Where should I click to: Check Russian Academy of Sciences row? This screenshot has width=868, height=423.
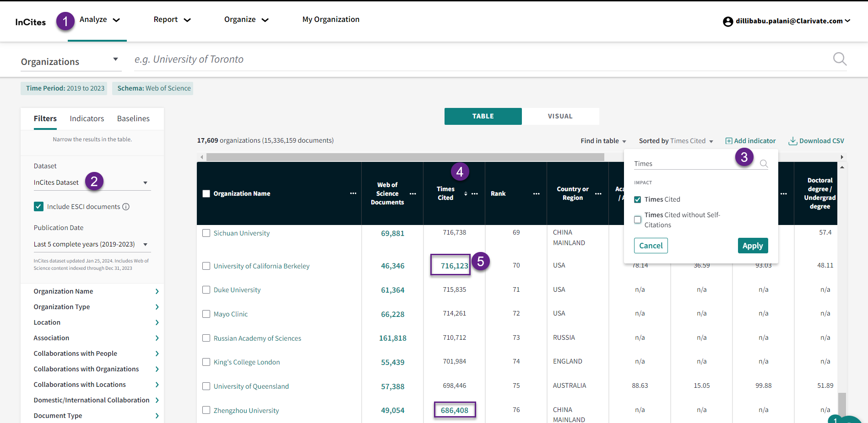click(x=206, y=338)
